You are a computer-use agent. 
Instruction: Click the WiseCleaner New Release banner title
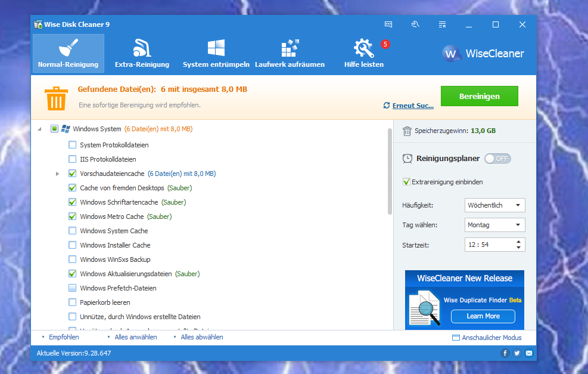pyautogui.click(x=465, y=278)
